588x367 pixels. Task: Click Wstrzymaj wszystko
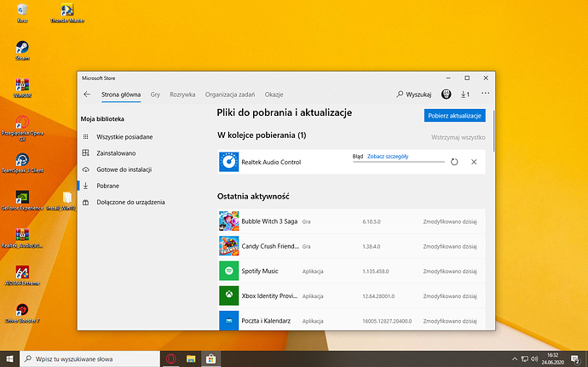pos(458,138)
